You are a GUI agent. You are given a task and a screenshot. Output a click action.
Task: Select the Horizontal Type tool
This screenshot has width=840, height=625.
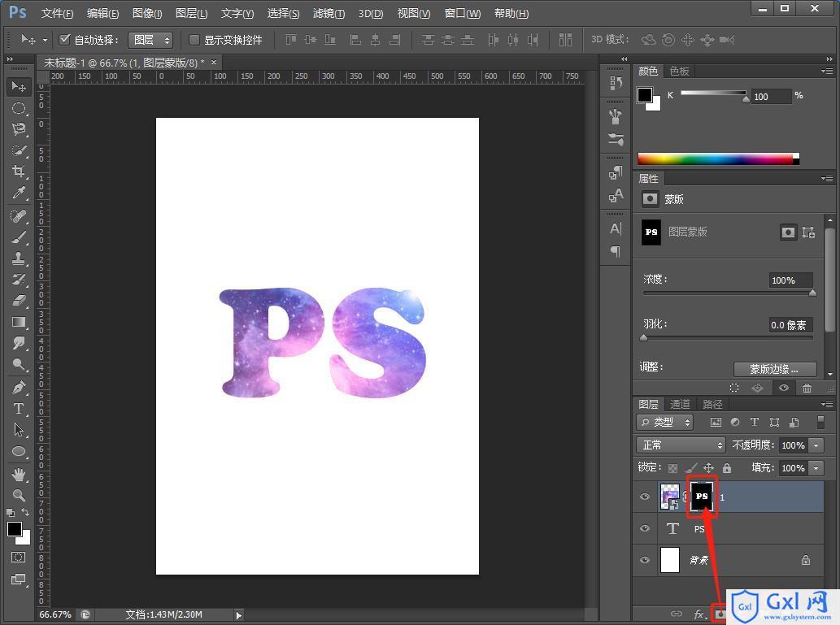pos(18,409)
